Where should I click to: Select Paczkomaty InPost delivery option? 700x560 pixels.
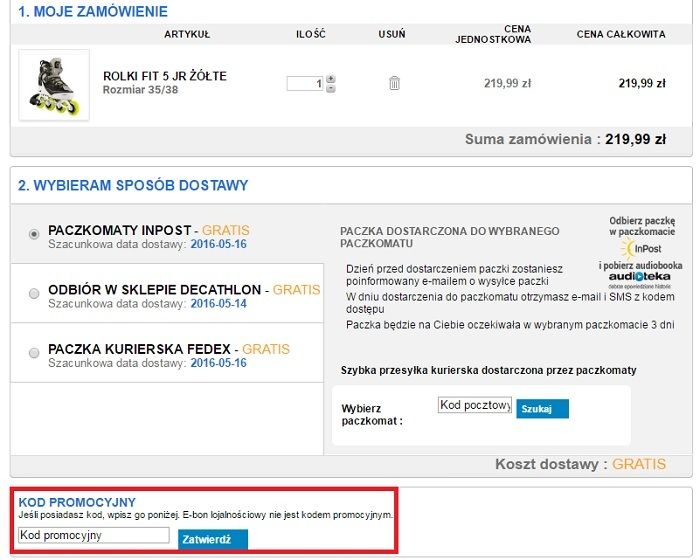34,234
